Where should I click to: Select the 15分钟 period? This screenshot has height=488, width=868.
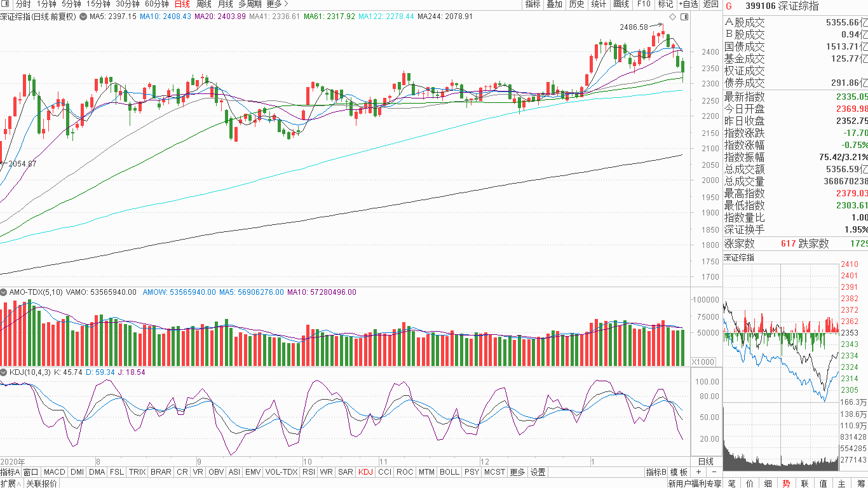pos(98,4)
